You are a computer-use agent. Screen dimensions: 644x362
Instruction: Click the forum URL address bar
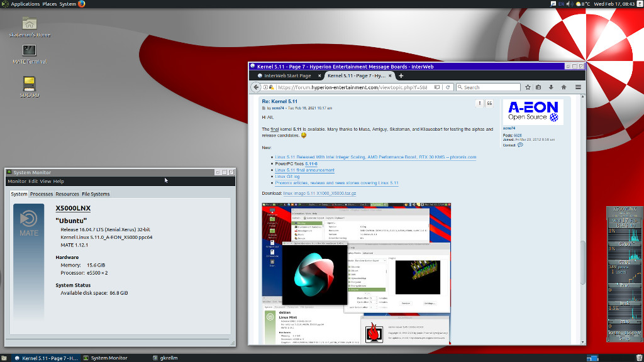(x=352, y=87)
